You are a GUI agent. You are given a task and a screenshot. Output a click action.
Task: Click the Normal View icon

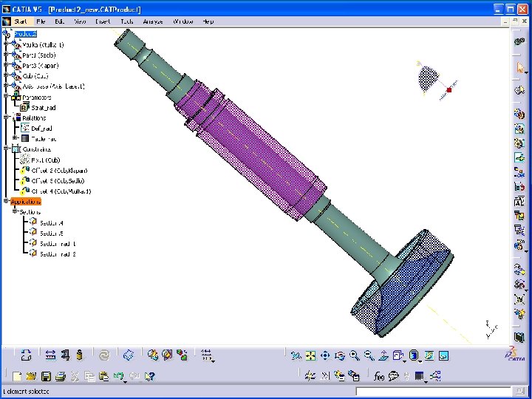click(x=383, y=355)
